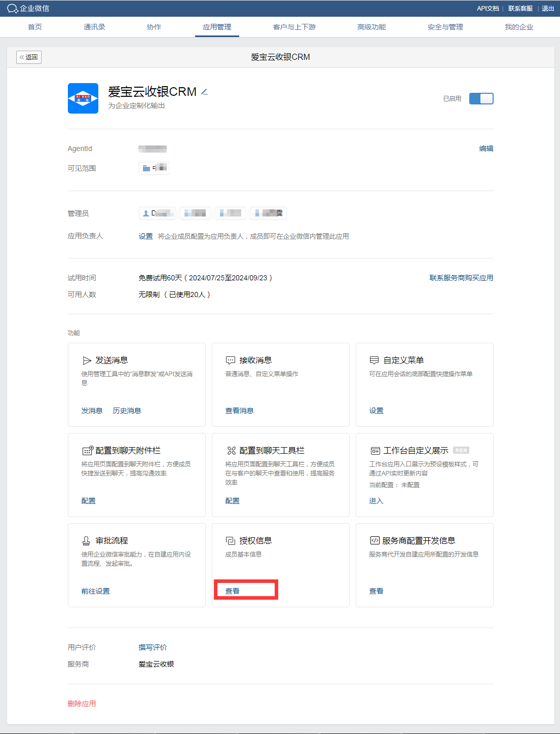Click 设置 in 自定义菜单 card
Viewport: 560px width, 734px height.
(x=376, y=411)
